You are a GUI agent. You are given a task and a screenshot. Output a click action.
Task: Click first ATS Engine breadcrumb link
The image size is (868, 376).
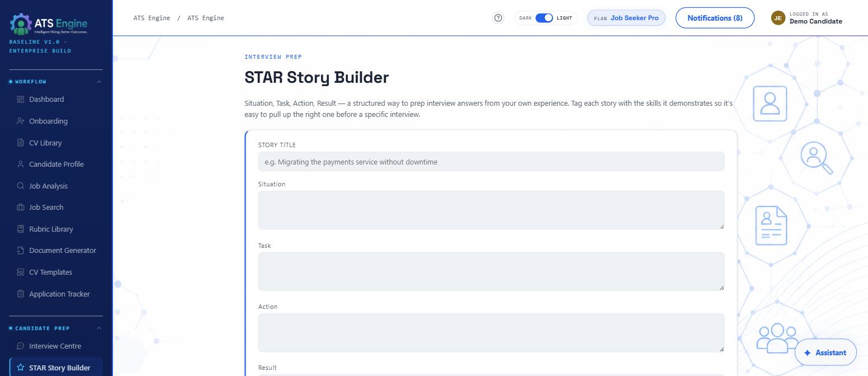click(152, 18)
